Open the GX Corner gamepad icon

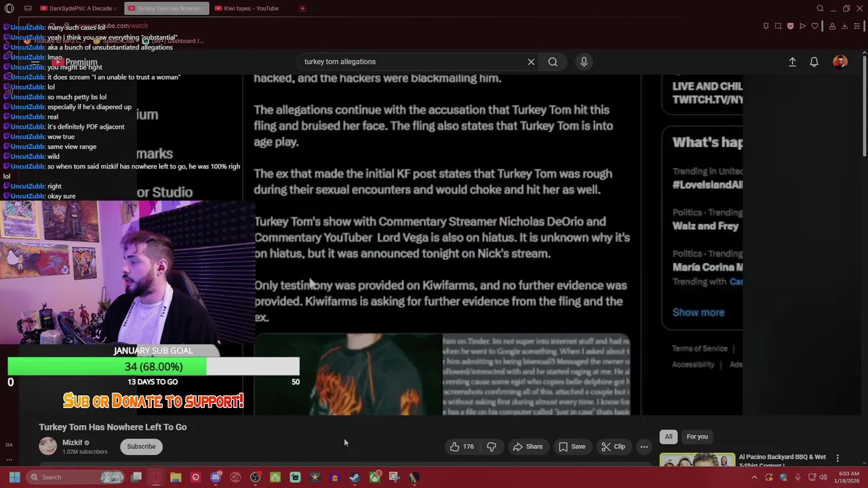28,8
